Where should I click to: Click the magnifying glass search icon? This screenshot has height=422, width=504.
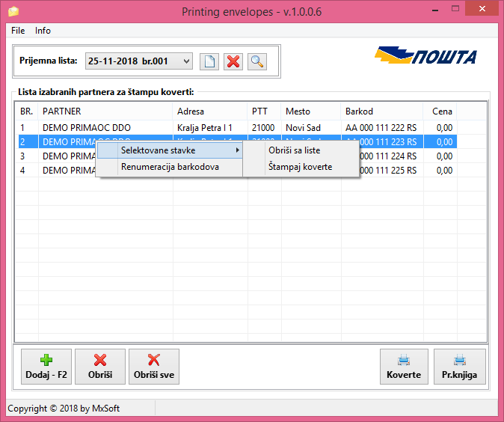pos(257,61)
